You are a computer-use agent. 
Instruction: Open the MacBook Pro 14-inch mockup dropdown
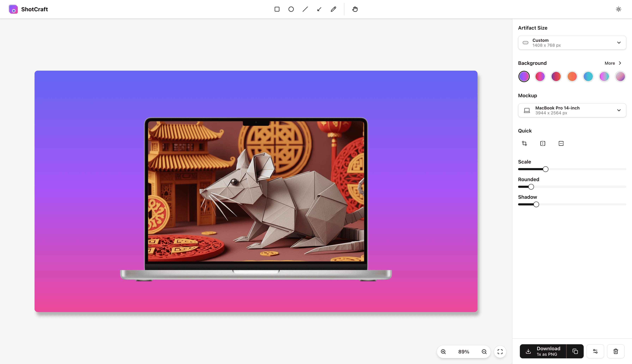(572, 110)
